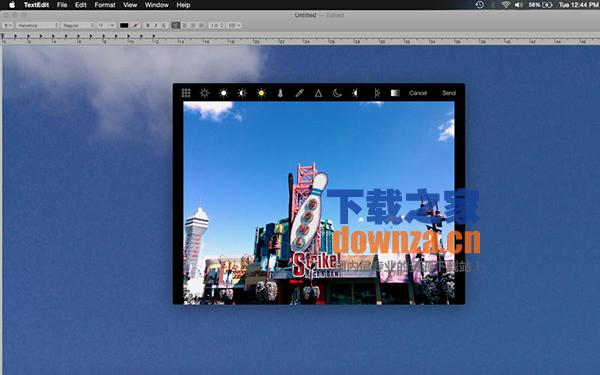The width and height of the screenshot is (600, 375).
Task: Select the split sun vignette icon
Action: [x=377, y=93]
